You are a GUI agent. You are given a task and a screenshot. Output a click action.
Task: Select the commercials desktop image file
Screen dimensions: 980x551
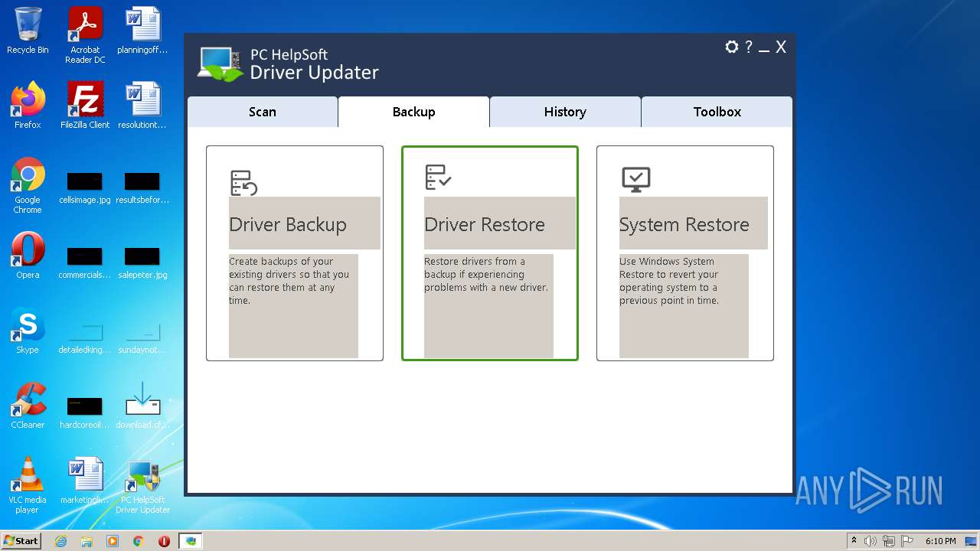(x=85, y=263)
